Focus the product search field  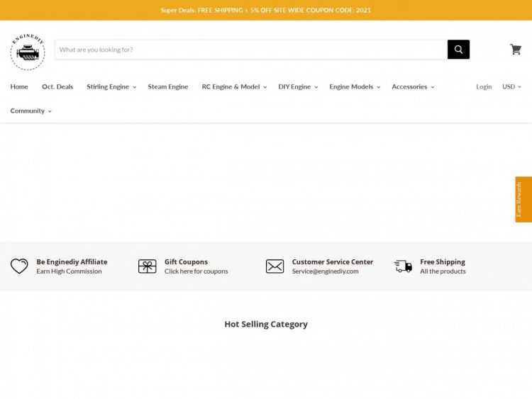point(250,50)
